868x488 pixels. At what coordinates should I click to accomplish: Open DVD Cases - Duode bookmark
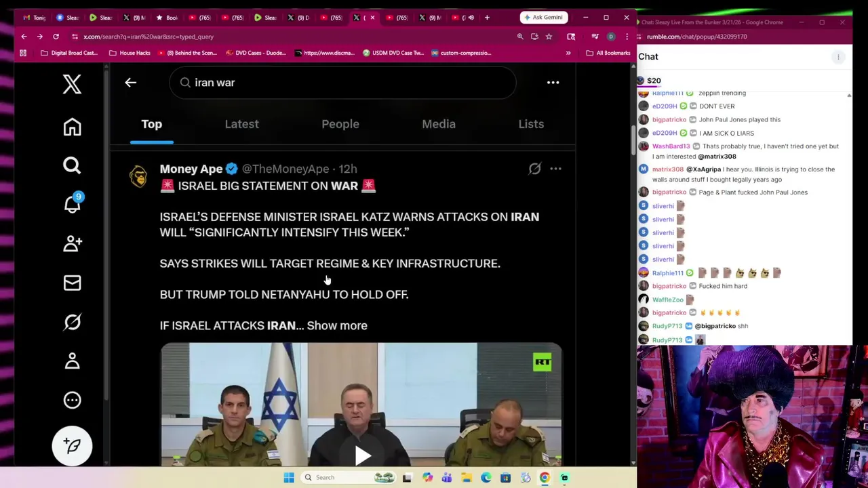point(256,53)
